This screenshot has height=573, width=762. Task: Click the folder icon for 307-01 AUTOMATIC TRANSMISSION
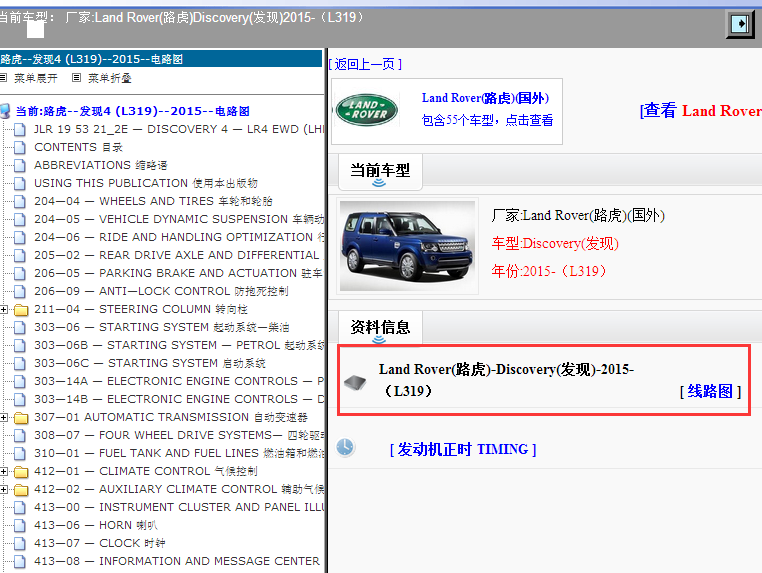pyautogui.click(x=21, y=417)
